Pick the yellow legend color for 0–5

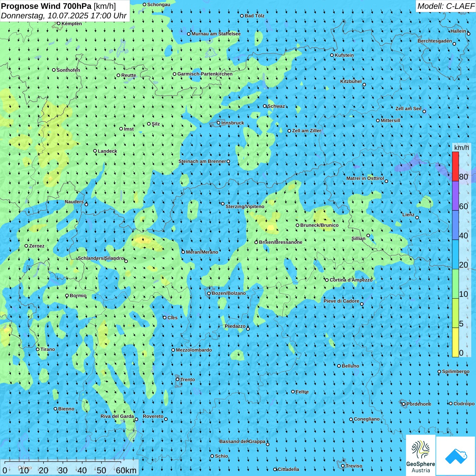coord(455,342)
